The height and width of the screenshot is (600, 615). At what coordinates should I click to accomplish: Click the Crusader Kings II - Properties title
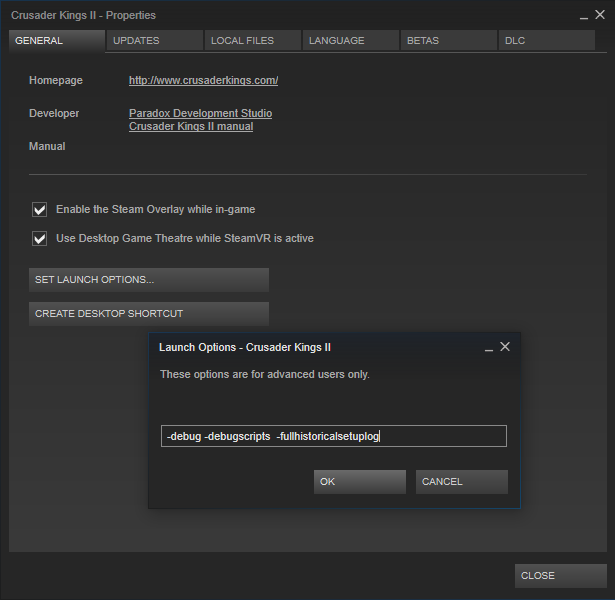[x=83, y=15]
